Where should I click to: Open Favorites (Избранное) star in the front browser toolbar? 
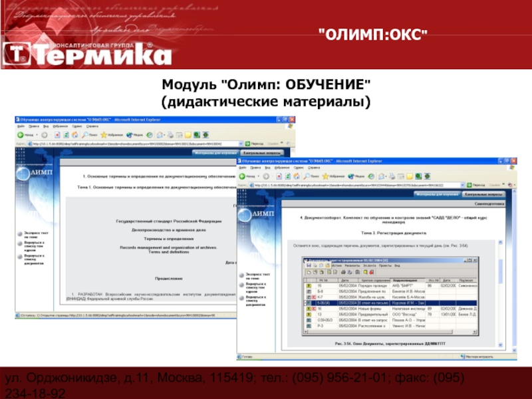tap(333, 176)
